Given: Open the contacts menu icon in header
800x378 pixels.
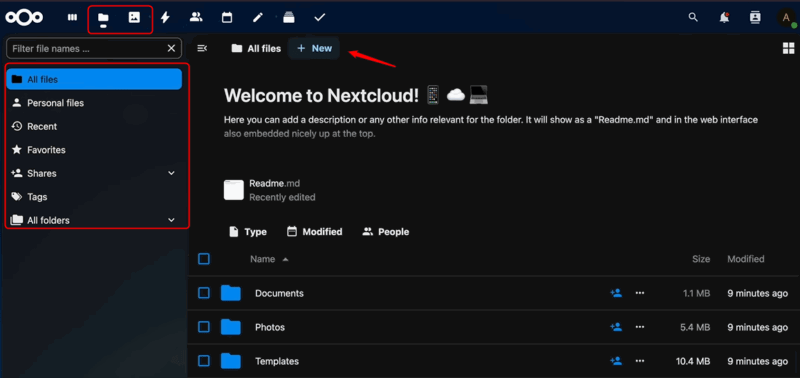Looking at the screenshot, I should (x=755, y=17).
